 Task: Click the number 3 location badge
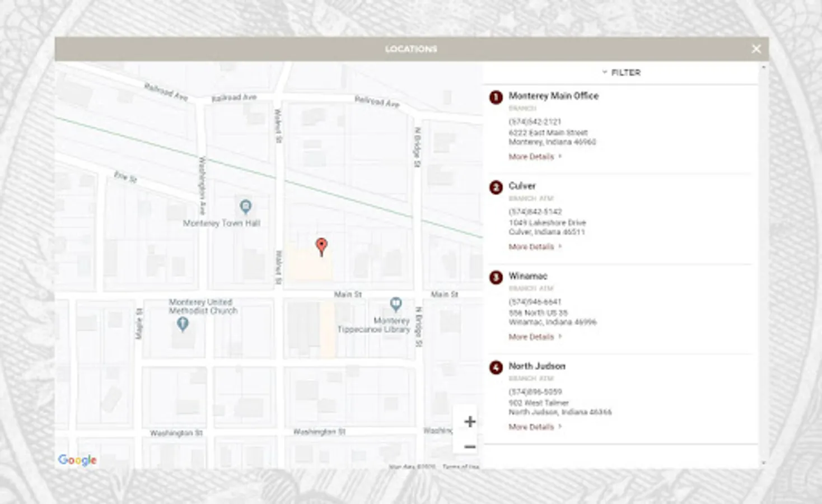pyautogui.click(x=496, y=277)
